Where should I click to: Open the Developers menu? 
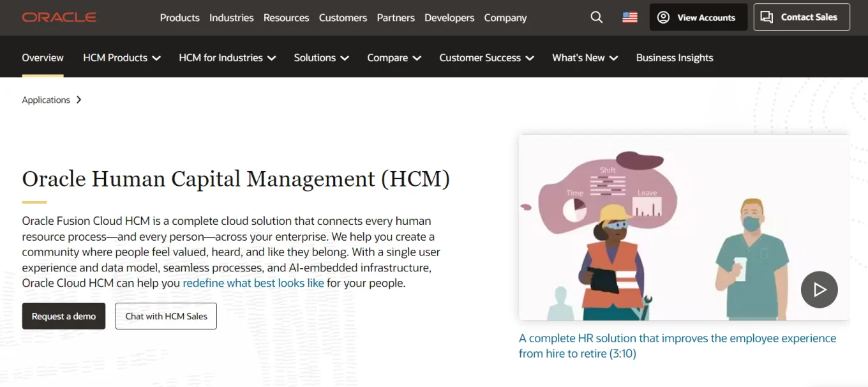[449, 17]
